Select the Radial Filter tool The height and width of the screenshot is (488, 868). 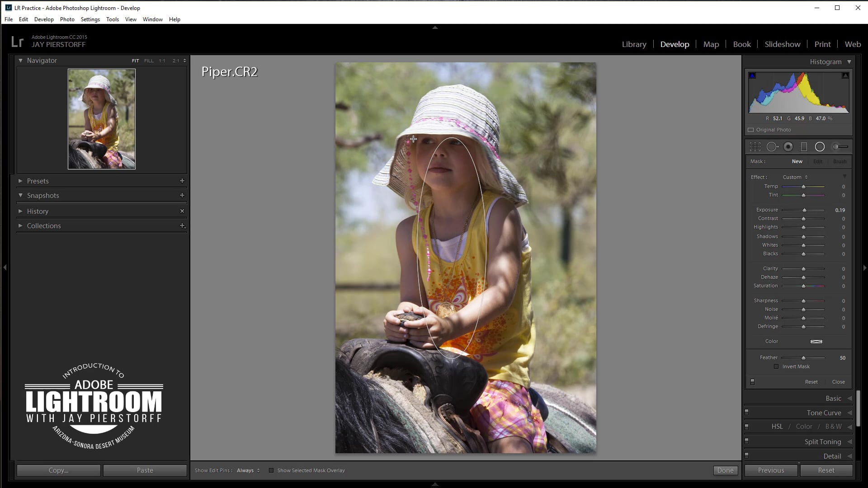[x=820, y=147]
